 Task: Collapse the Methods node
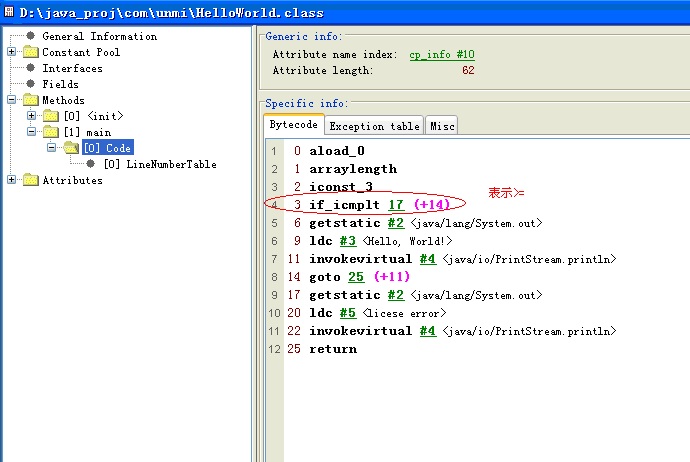tap(11, 100)
